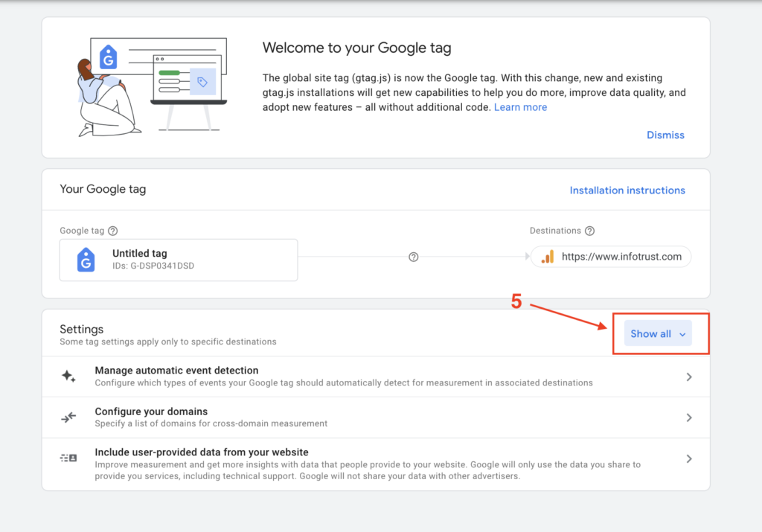Click the help icon next to Destinations
762x532 pixels.
(589, 231)
